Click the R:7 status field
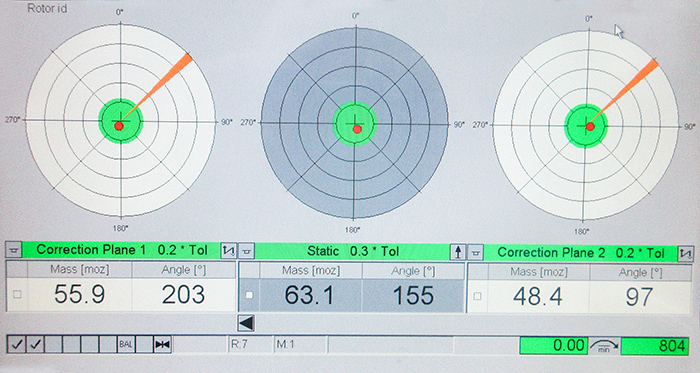Screen dimensions: 700x373 coord(250,344)
